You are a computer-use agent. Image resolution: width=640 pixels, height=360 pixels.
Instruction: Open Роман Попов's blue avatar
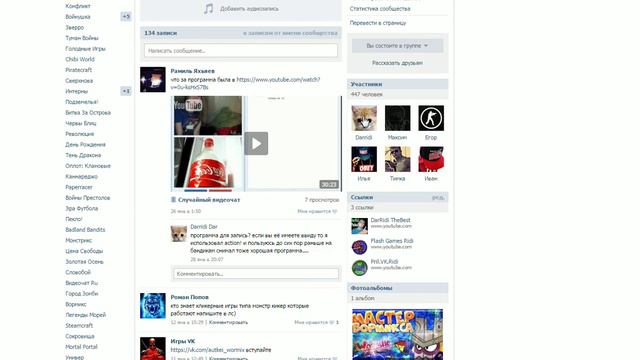[x=153, y=306]
